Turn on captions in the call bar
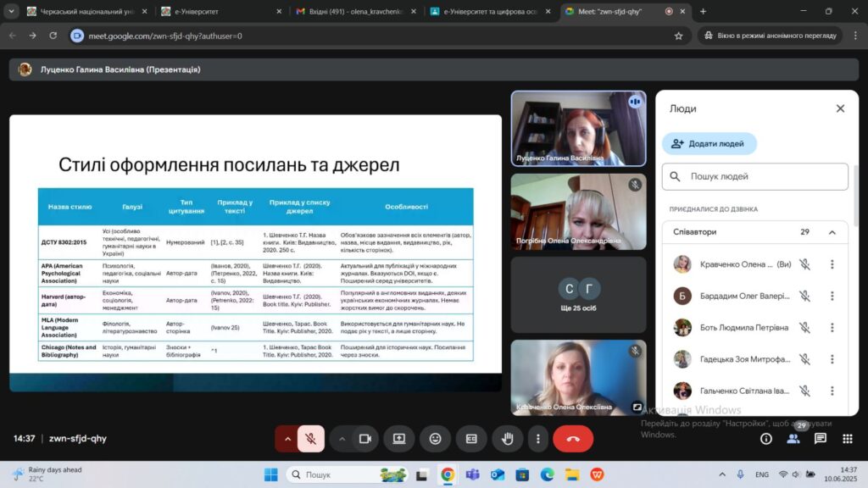 pos(471,439)
